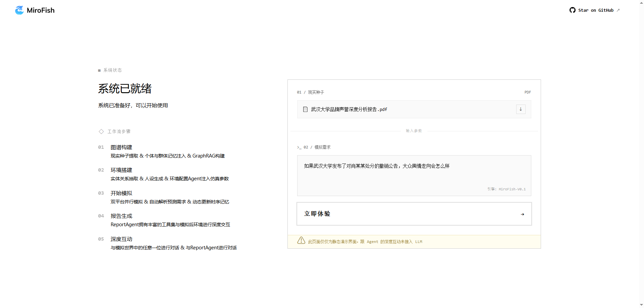Image resolution: width=644 pixels, height=308 pixels.
Task: Click the PDF document file icon
Action: coord(305,109)
